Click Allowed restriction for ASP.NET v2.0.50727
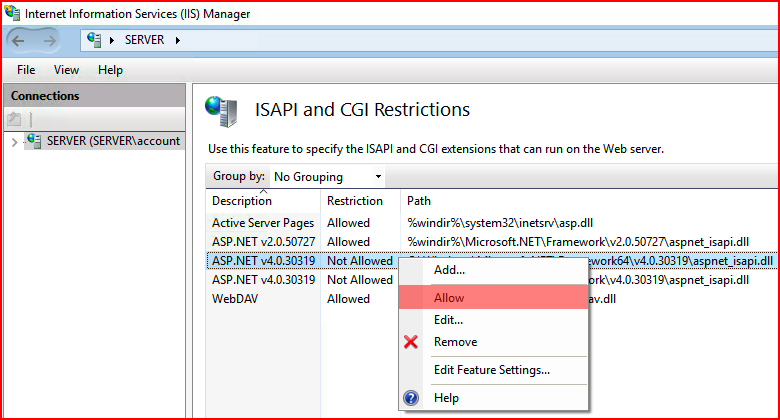 pos(348,242)
